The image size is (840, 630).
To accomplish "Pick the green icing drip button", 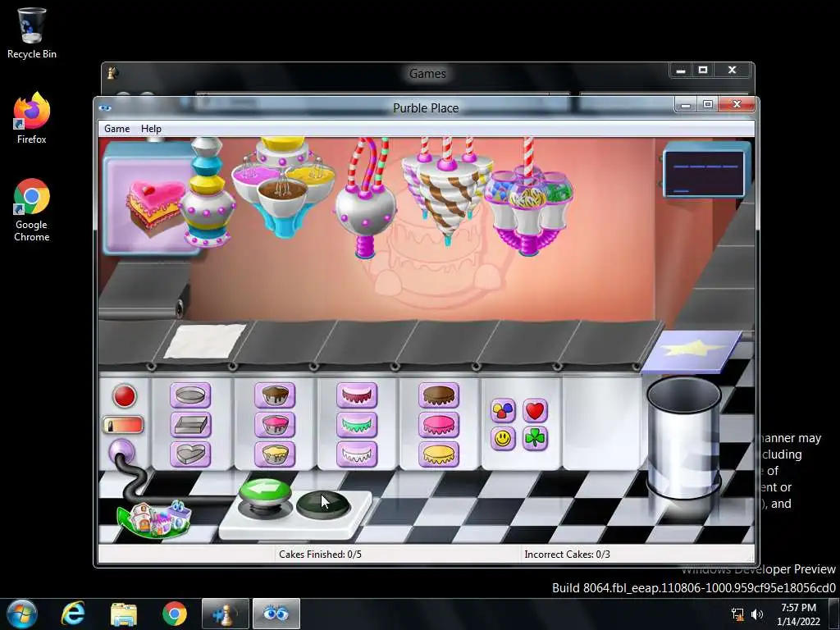I will coord(357,425).
